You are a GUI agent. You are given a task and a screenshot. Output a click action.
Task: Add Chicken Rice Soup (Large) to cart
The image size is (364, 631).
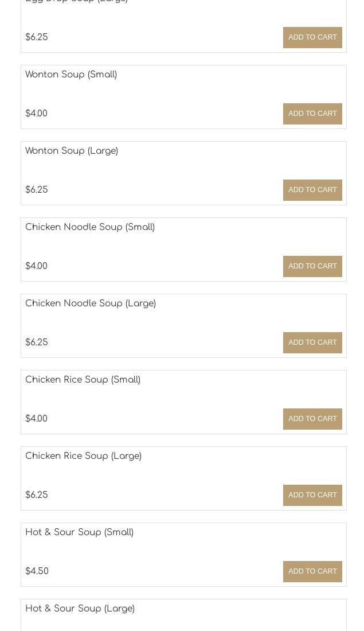(312, 495)
